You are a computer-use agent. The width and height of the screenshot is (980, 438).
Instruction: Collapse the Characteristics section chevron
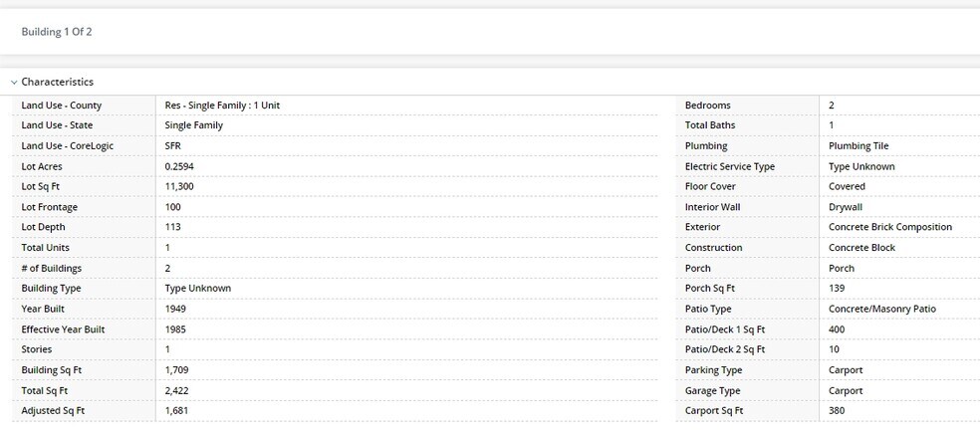point(14,83)
